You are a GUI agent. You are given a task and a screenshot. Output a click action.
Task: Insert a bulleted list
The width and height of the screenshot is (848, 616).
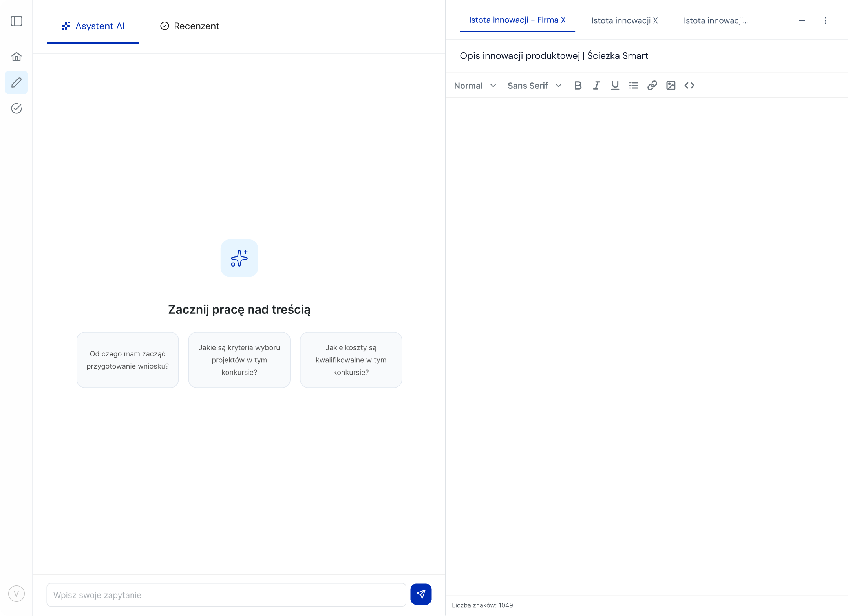(633, 86)
